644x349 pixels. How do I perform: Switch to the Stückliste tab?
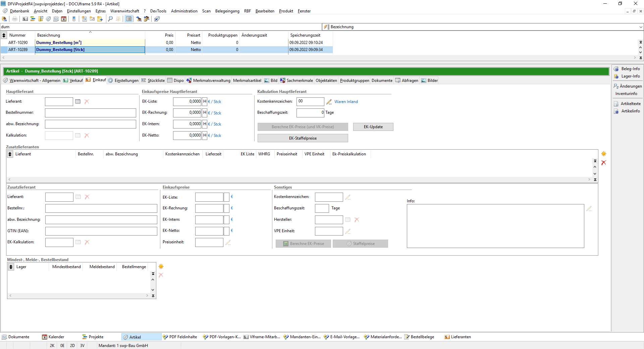(153, 81)
